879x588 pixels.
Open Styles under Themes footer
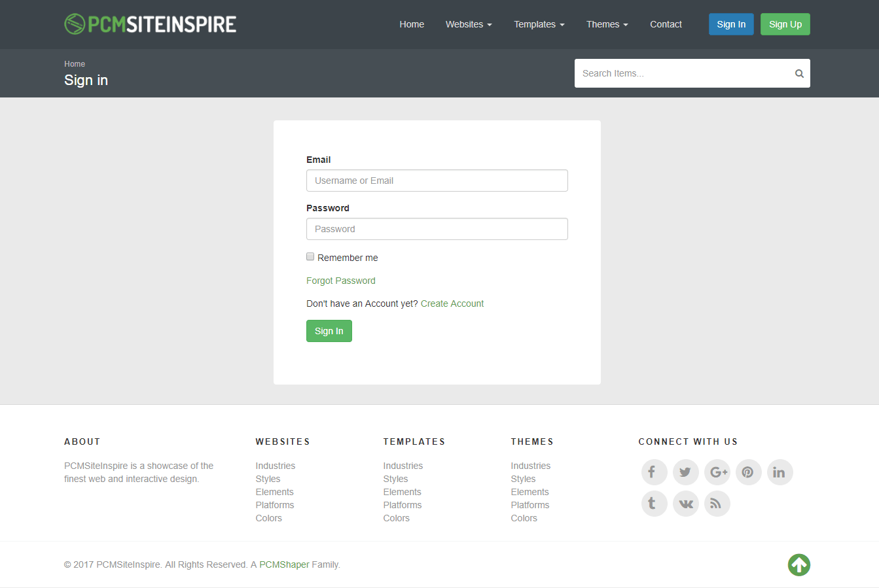tap(524, 479)
